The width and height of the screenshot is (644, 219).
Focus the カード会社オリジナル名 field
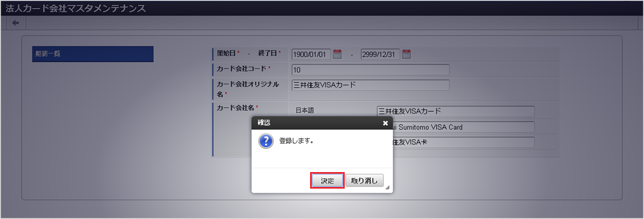[371, 86]
